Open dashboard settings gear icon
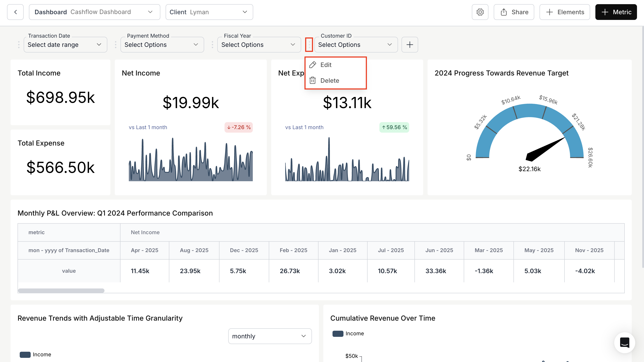 pyautogui.click(x=480, y=12)
